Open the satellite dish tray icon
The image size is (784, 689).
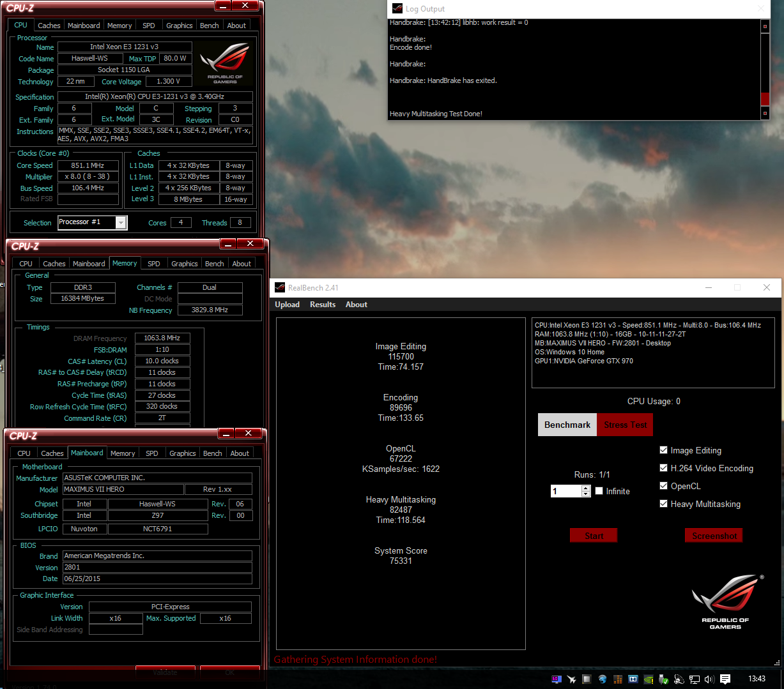point(679,679)
